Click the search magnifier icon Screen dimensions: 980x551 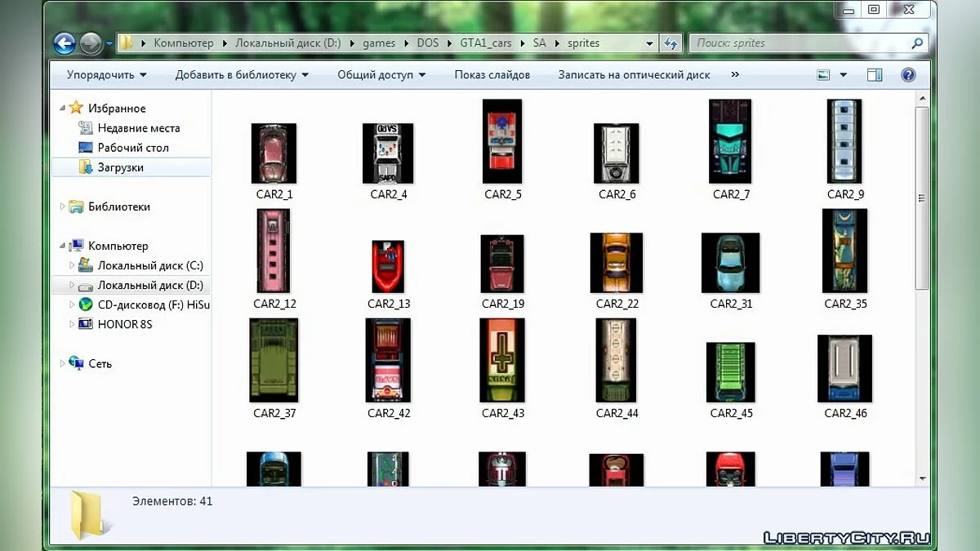pyautogui.click(x=917, y=43)
